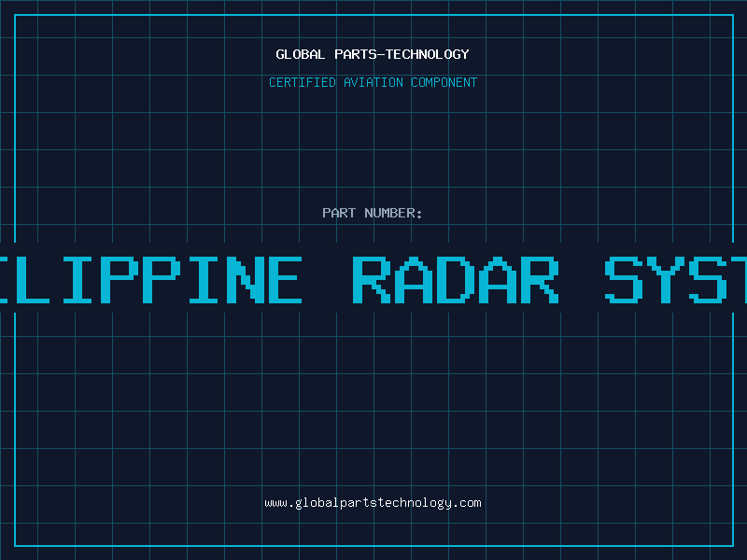747x560 pixels.
Task: Click the GLOBAL PARTS-TECHNOLOGY heading
Action: pyautogui.click(x=373, y=54)
